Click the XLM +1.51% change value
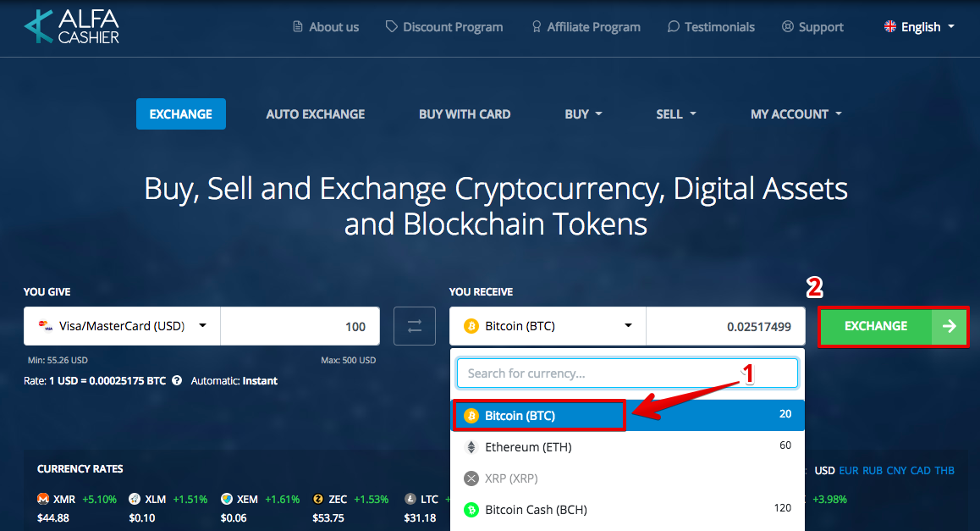The width and height of the screenshot is (980, 531). [x=190, y=499]
